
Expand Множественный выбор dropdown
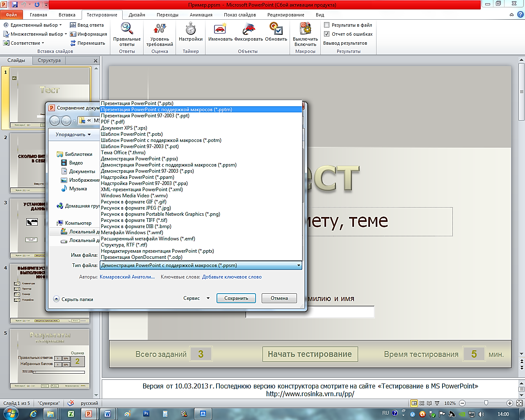[66, 34]
